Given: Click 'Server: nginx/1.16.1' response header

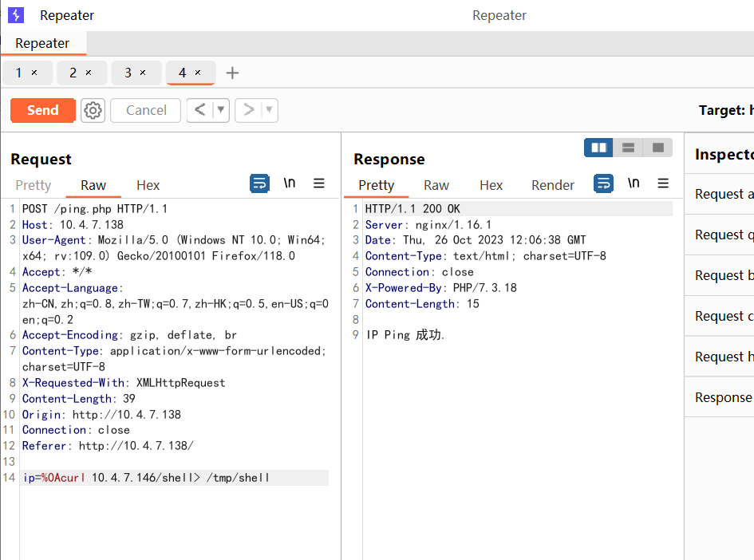Looking at the screenshot, I should (x=428, y=224).
